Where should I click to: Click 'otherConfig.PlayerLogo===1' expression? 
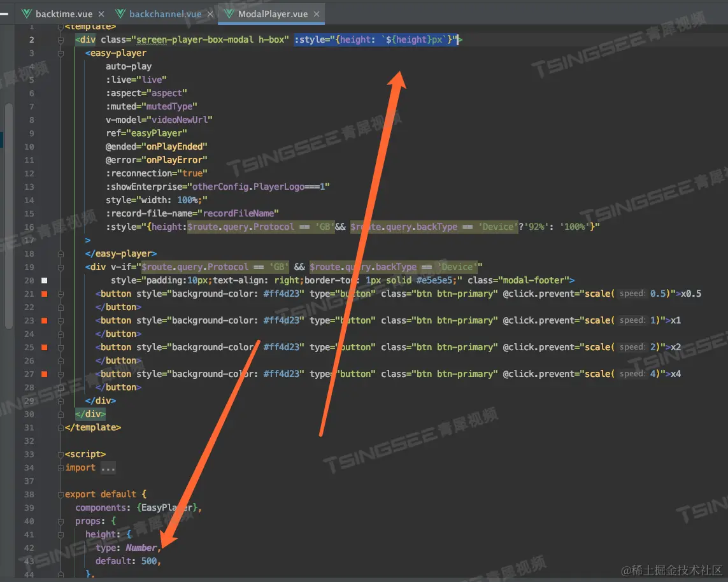(259, 187)
